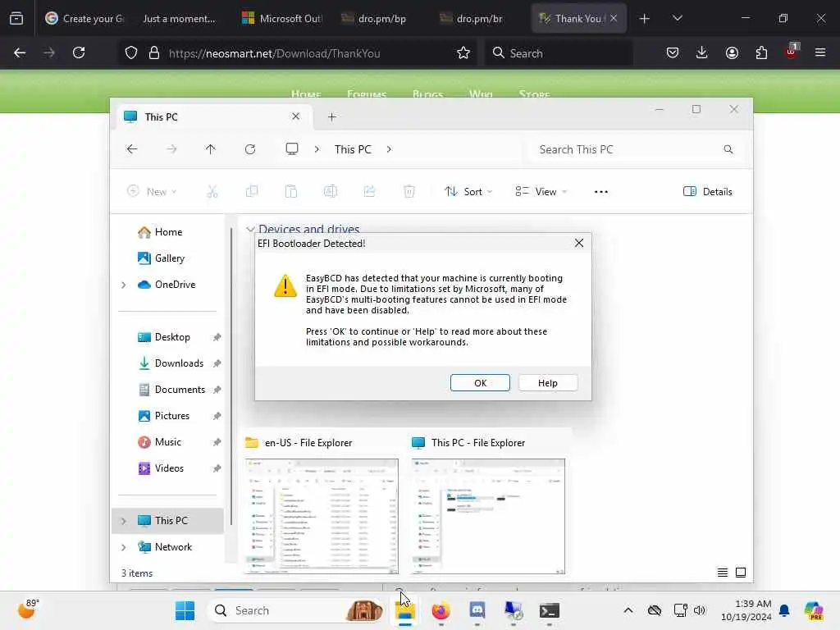Open the Documents quick access folder

[180, 390]
